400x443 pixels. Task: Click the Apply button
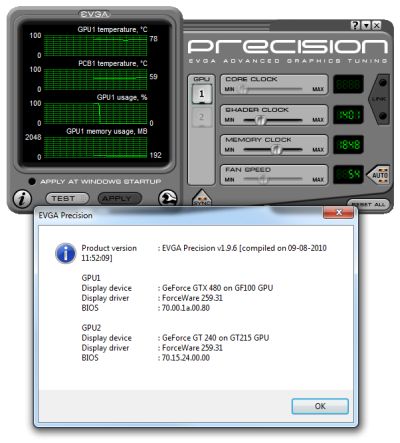(120, 198)
